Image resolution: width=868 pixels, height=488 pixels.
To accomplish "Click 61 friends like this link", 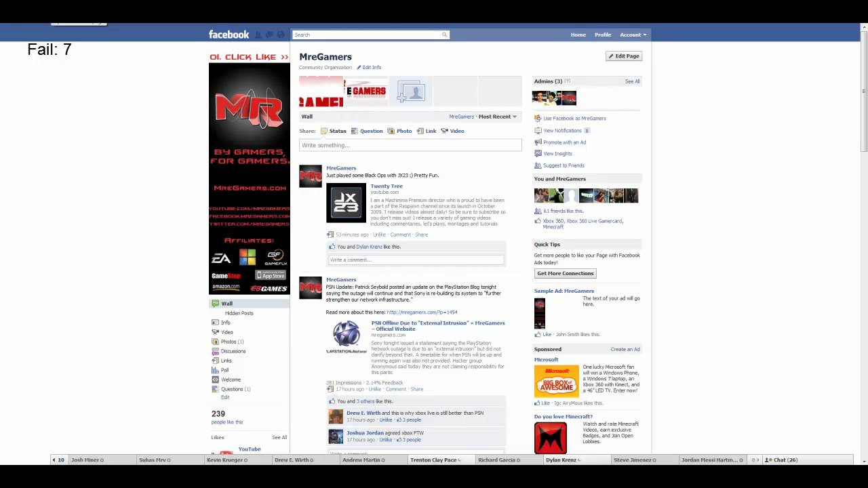I will tap(563, 211).
